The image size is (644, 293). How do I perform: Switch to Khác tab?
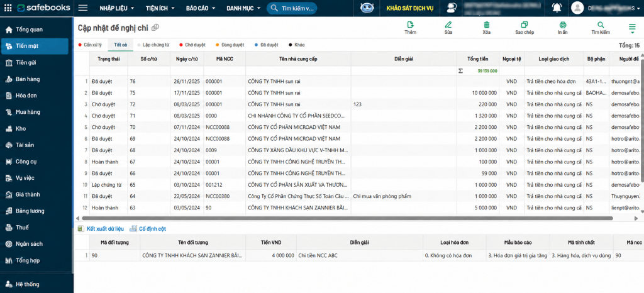click(297, 45)
